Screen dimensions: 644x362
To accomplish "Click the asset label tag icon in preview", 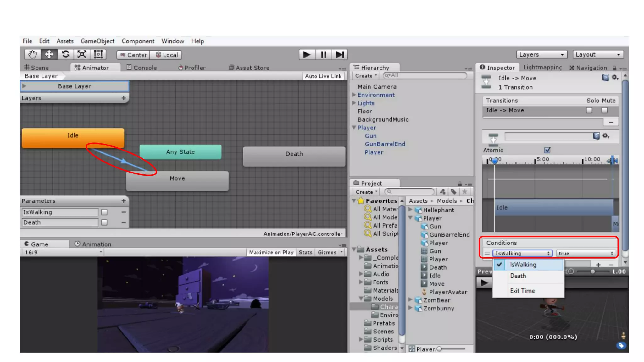I will (621, 345).
